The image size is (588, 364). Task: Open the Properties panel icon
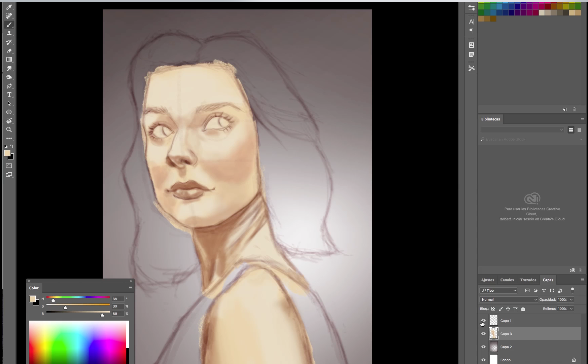click(471, 45)
